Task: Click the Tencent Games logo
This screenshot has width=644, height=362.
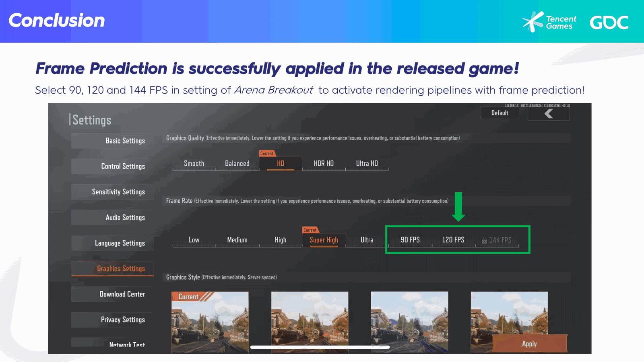Action: click(x=549, y=22)
